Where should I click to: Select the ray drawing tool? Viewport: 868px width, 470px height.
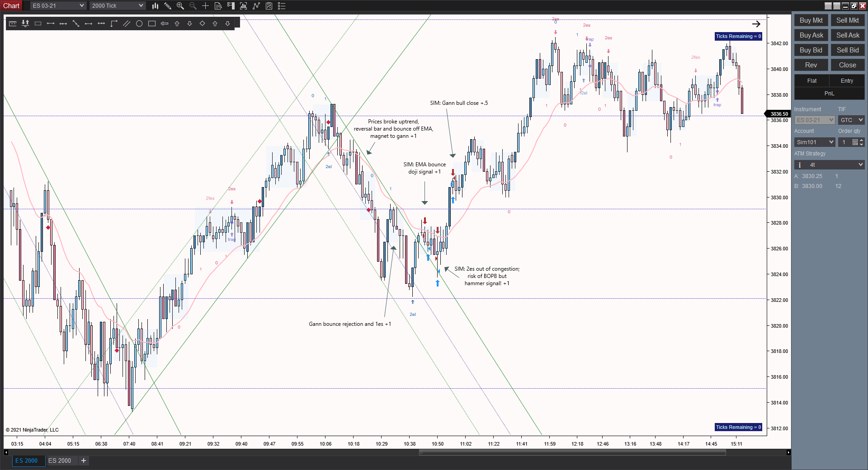click(63, 23)
